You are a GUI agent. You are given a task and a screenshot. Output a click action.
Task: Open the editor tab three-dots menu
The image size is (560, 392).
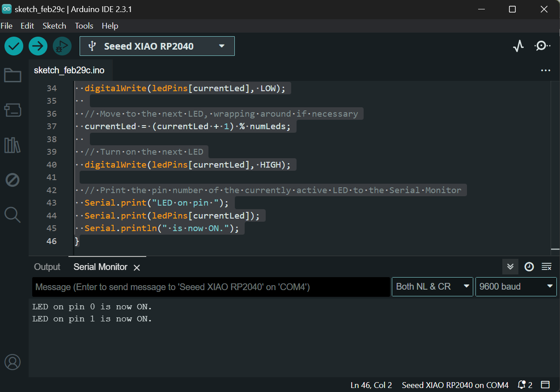pos(545,71)
